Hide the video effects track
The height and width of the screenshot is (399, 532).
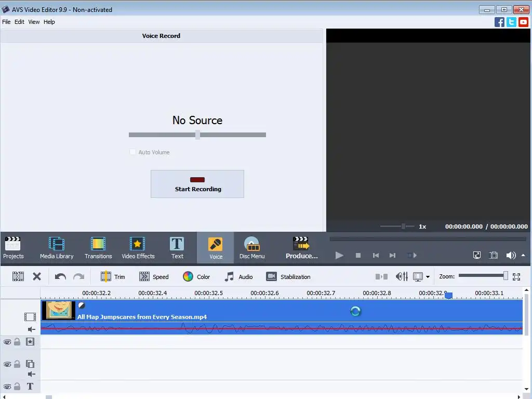7,342
